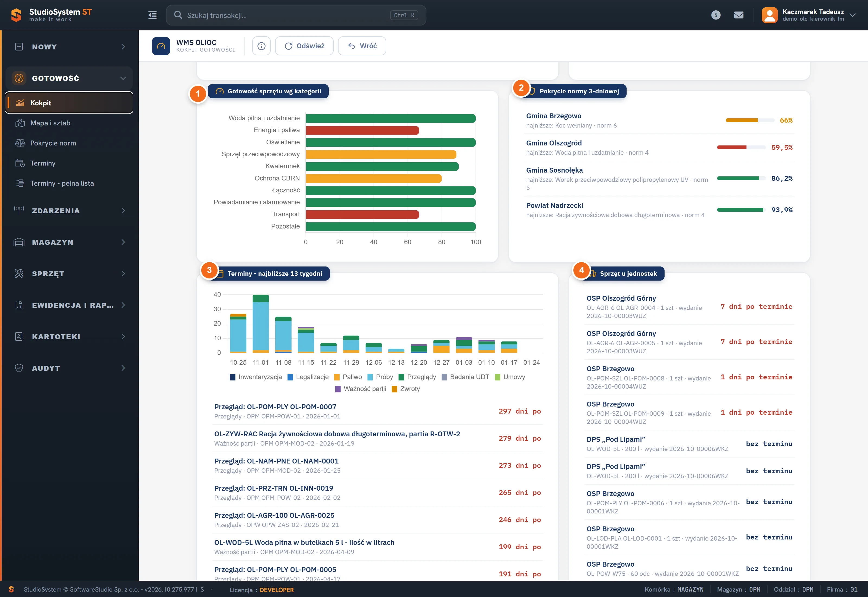Click the Kokpit chart icon in sidebar
The width and height of the screenshot is (868, 597).
tap(20, 103)
